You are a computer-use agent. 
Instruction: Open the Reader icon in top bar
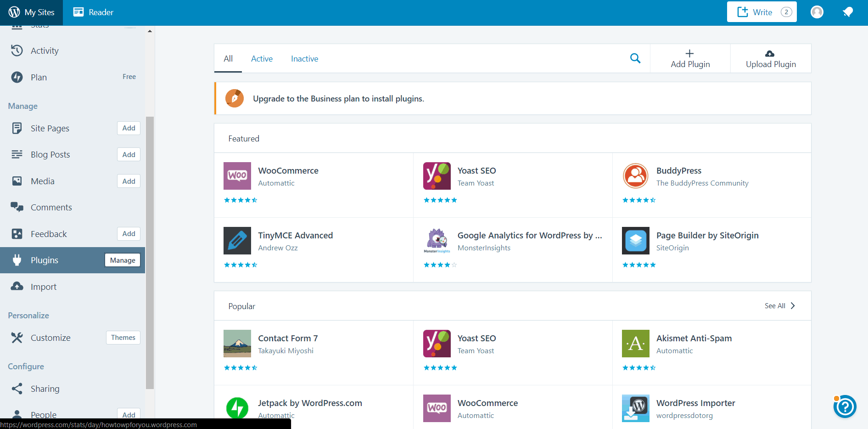coord(78,12)
